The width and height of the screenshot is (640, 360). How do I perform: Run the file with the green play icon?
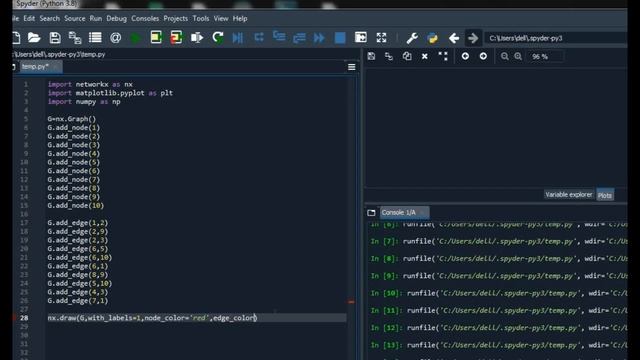click(x=136, y=38)
